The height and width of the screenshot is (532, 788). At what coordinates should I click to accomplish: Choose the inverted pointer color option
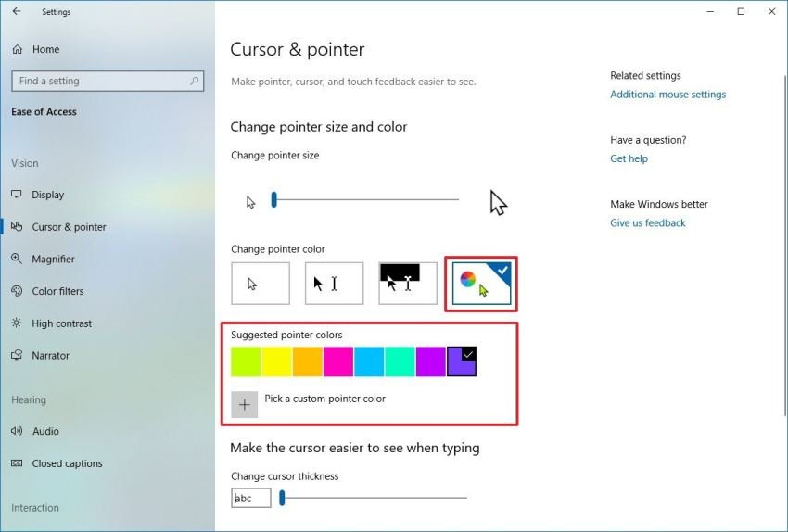click(408, 284)
